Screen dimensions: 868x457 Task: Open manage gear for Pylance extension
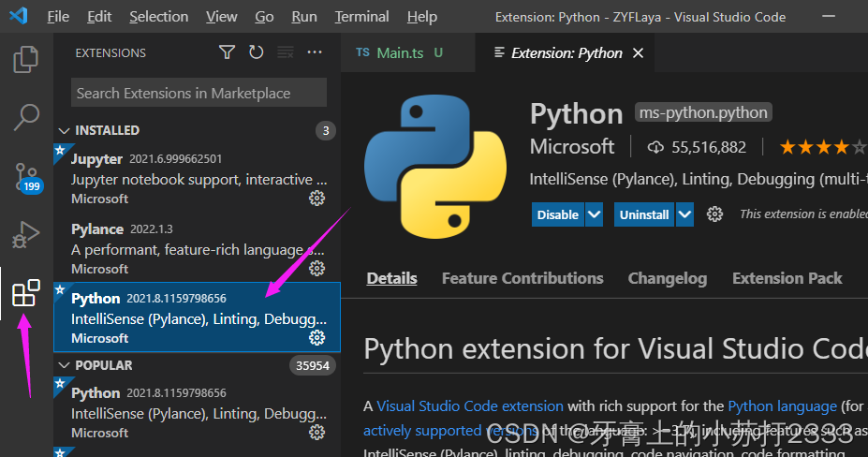[x=316, y=269]
